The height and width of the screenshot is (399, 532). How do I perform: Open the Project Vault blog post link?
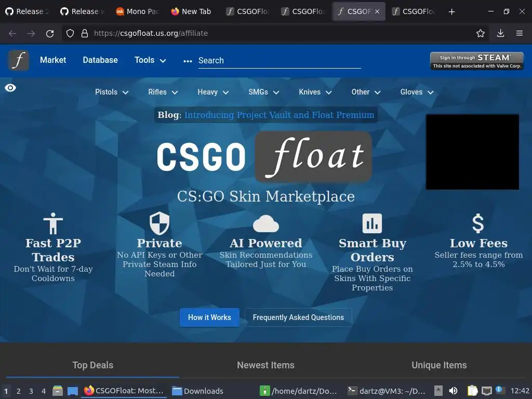pyautogui.click(x=279, y=115)
